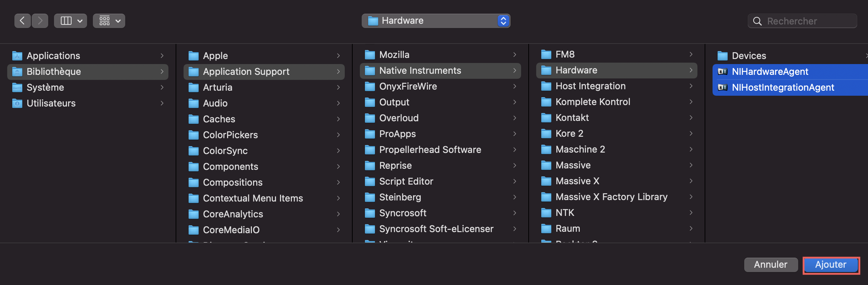This screenshot has height=285, width=868.
Task: Go back with the left arrow button
Action: click(x=22, y=21)
